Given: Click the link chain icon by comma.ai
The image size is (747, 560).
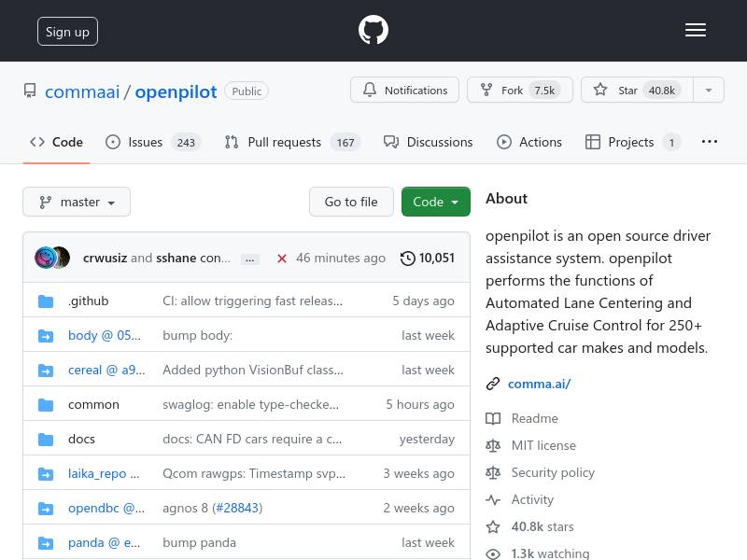Looking at the screenshot, I should 493,384.
